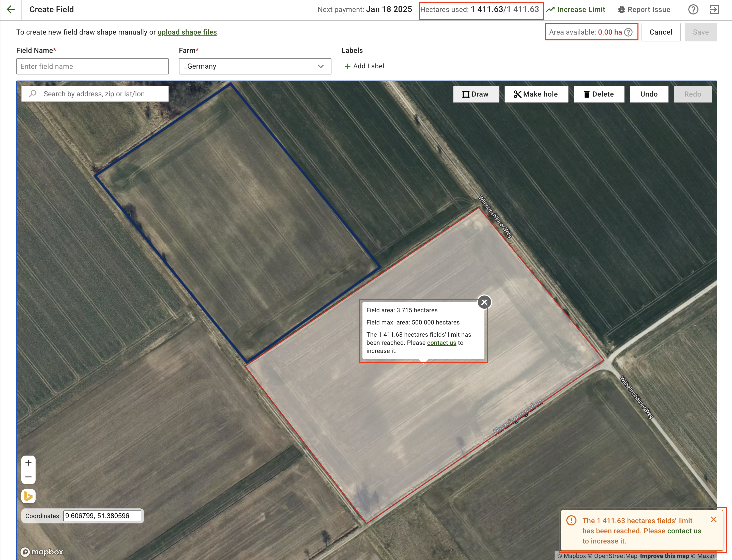Zoom out on the map
The width and height of the screenshot is (732, 560).
(28, 477)
